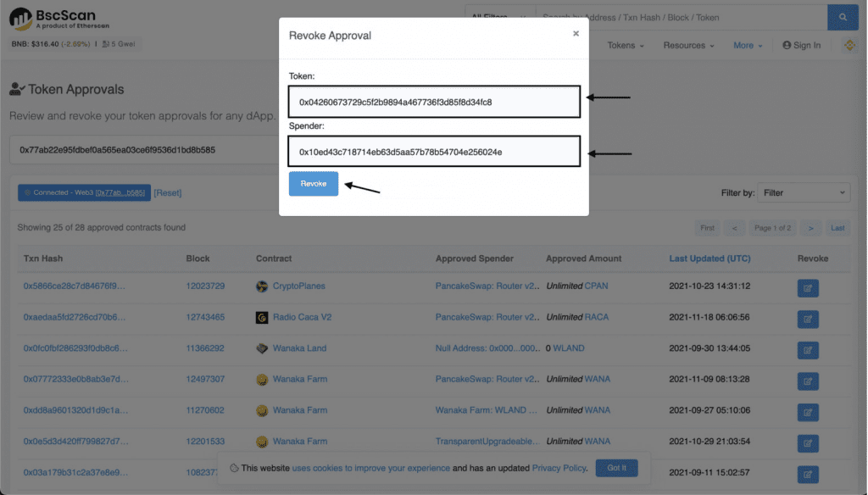The image size is (868, 495).
Task: Open block 11270602
Action: pyautogui.click(x=205, y=410)
